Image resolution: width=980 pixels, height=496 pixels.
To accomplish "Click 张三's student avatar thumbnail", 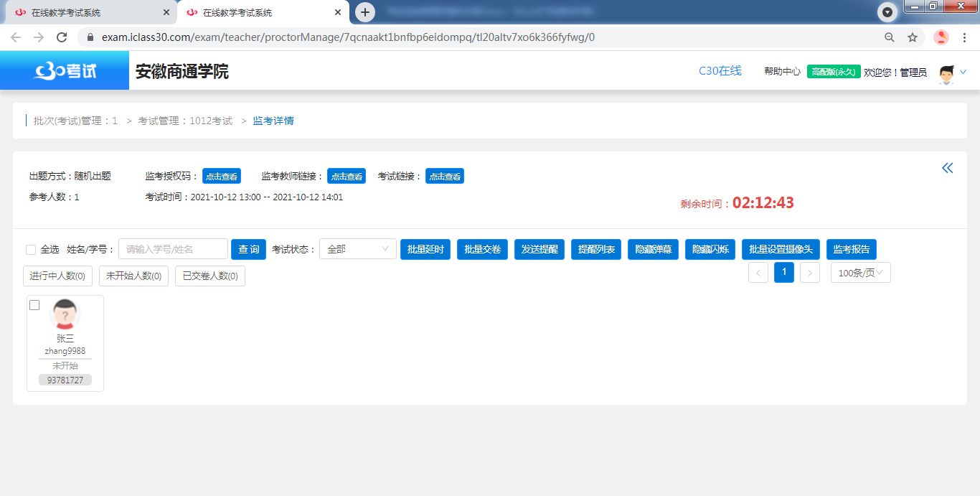I will click(65, 314).
